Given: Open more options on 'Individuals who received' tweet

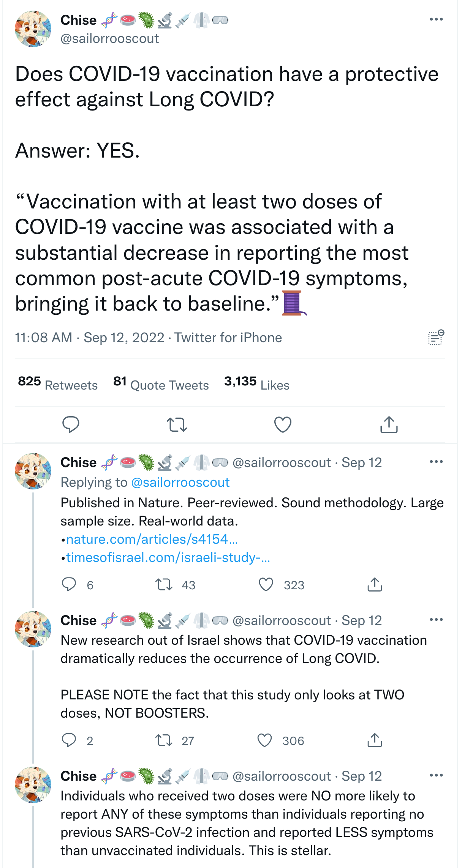Looking at the screenshot, I should [436, 775].
